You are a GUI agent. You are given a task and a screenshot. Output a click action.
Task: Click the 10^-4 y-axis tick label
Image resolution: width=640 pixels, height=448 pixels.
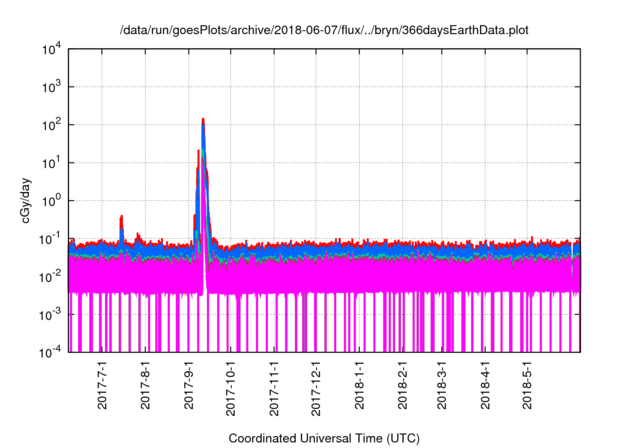click(x=50, y=352)
